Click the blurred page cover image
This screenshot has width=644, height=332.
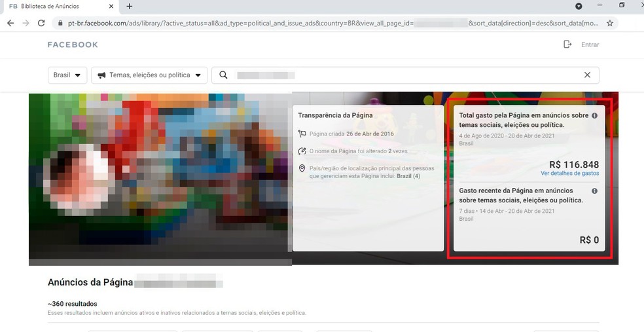160,179
